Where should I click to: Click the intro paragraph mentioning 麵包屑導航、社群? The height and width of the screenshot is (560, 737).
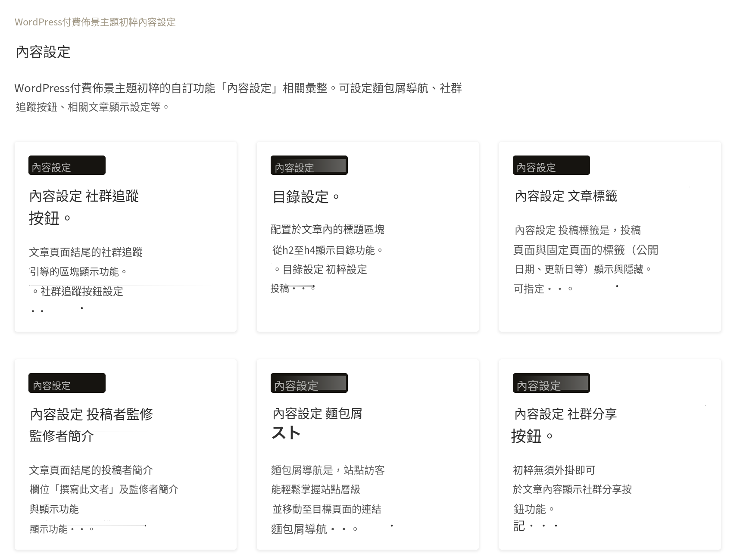coord(238,97)
